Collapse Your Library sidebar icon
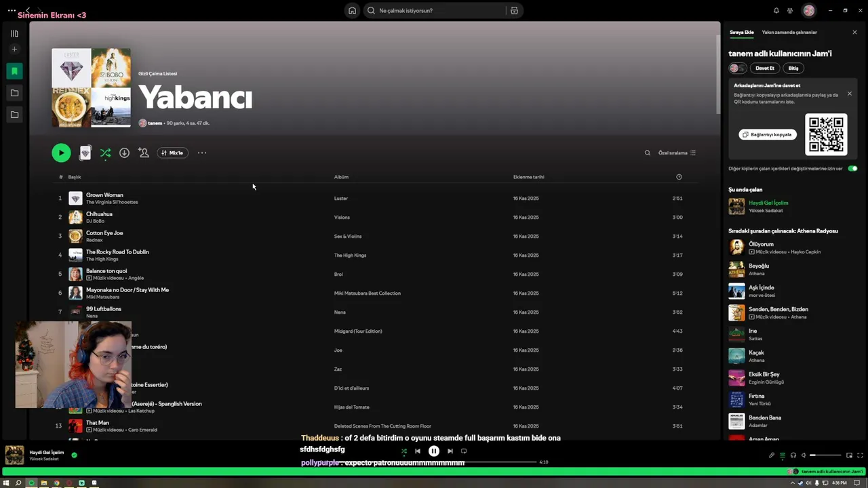 click(14, 33)
